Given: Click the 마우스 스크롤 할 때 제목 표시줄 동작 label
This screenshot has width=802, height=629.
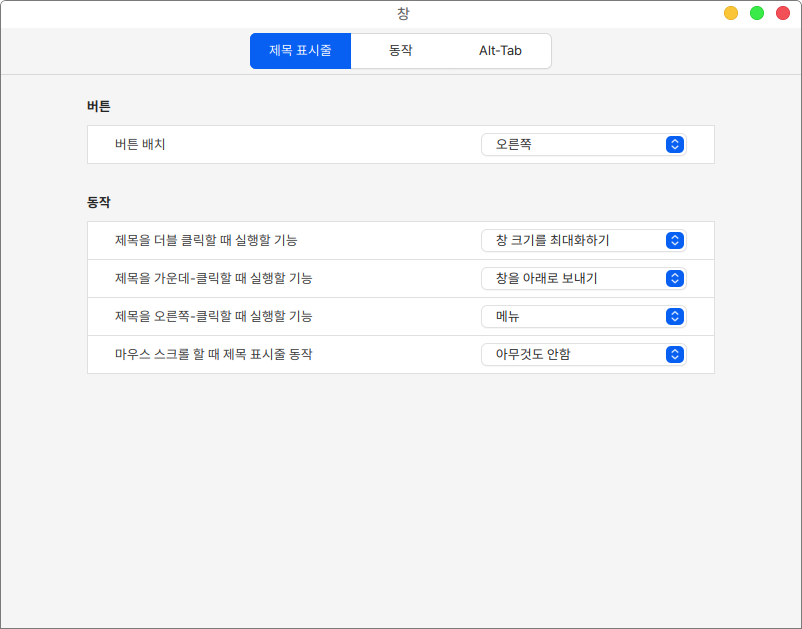Looking at the screenshot, I should tap(213, 355).
